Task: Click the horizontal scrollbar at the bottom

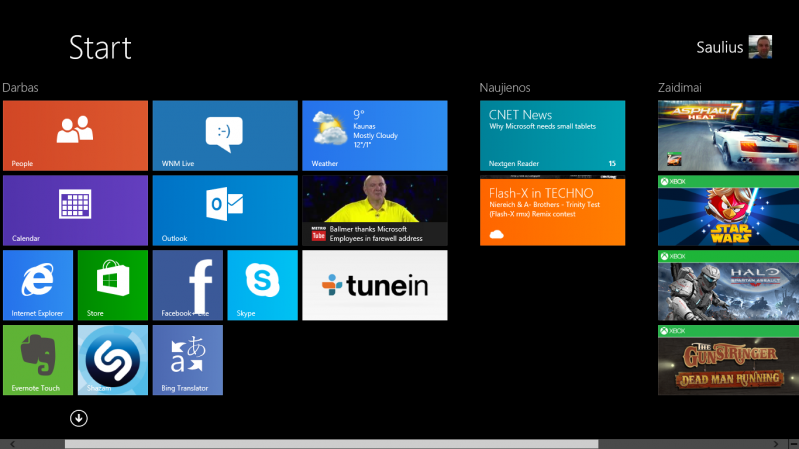Action: (330, 443)
